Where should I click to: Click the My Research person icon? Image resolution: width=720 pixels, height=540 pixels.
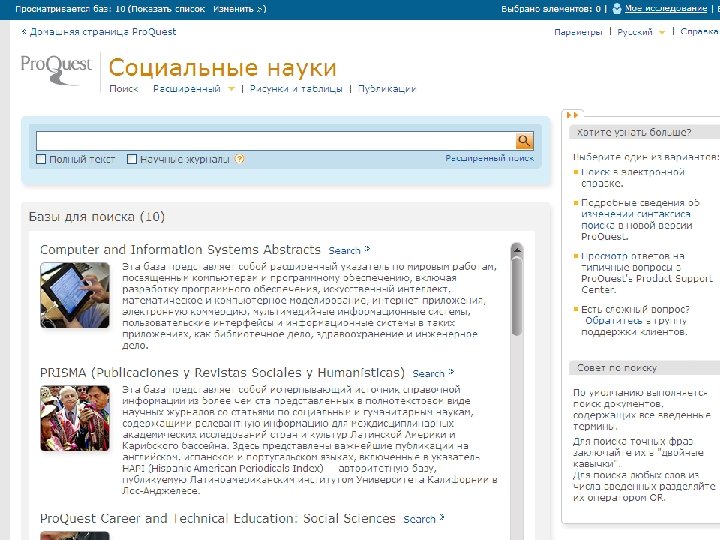[617, 9]
